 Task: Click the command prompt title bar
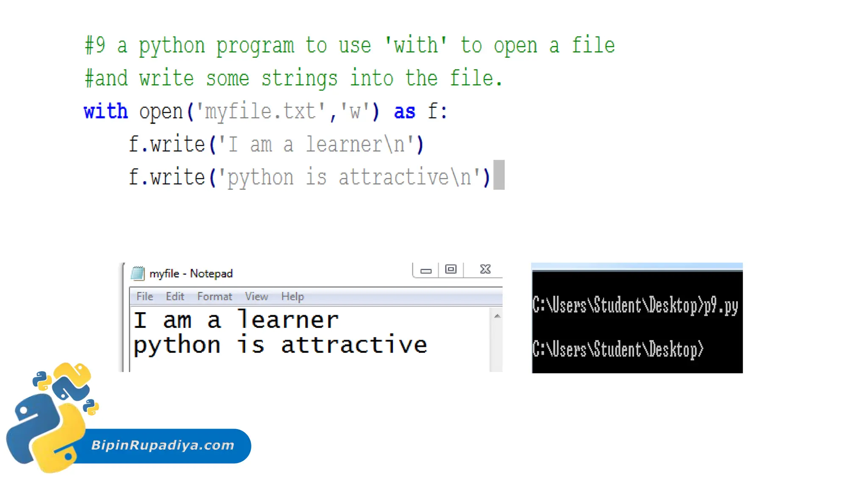[637, 266]
